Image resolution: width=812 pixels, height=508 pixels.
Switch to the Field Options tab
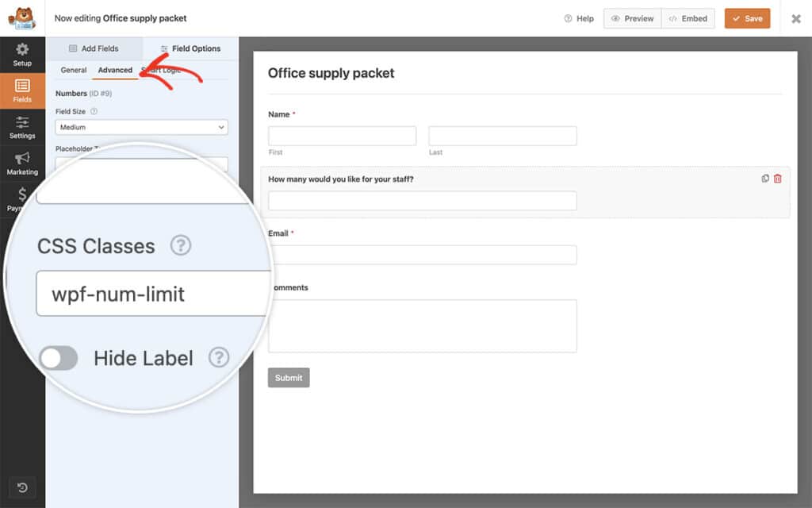(190, 48)
